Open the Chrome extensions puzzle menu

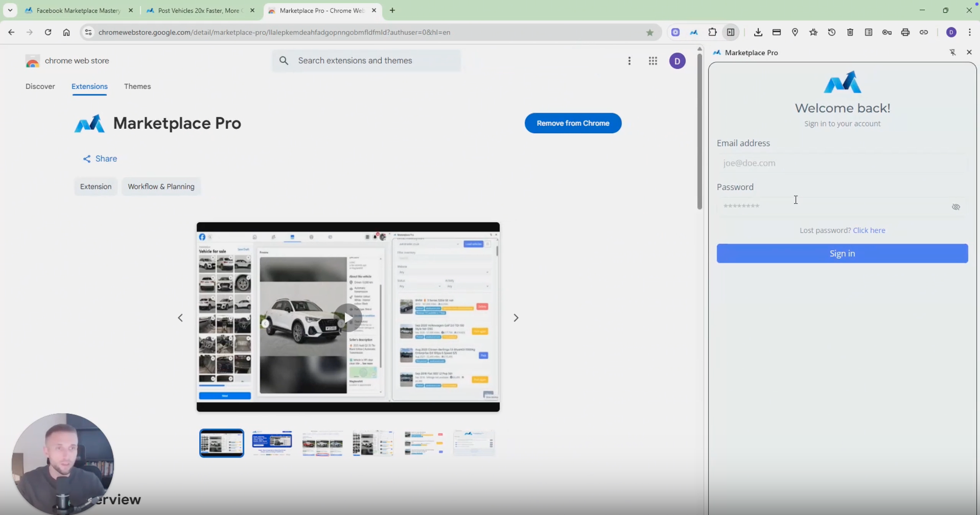point(712,32)
